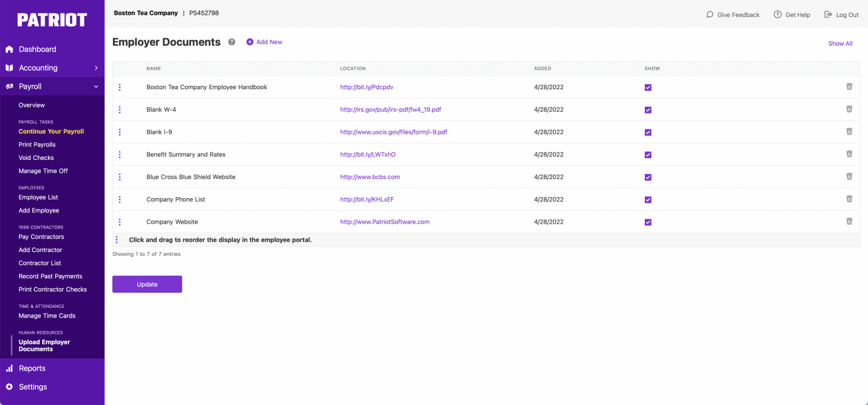Click the Give Feedback speech bubble icon
The width and height of the screenshot is (868, 405).
pyautogui.click(x=710, y=15)
